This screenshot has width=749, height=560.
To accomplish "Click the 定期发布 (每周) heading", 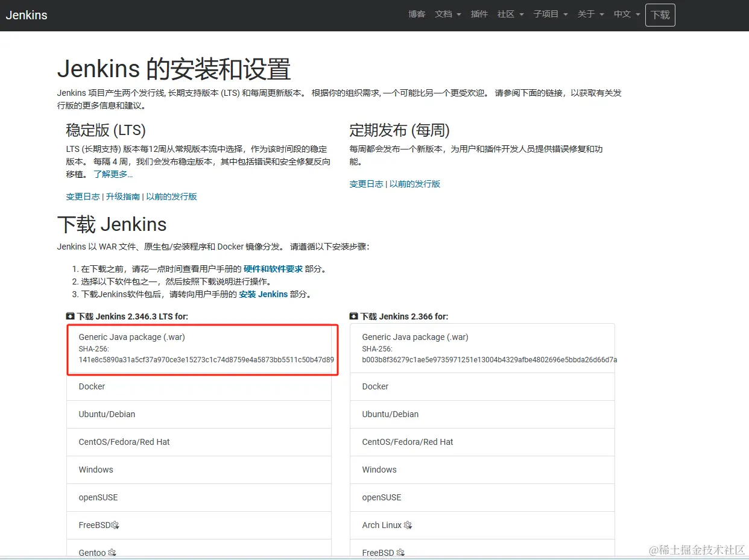I will [x=399, y=130].
